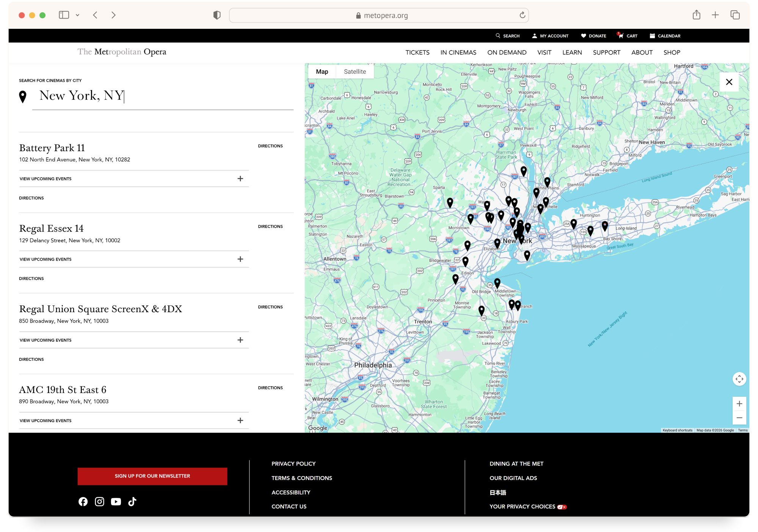Open the Visit menu
The width and height of the screenshot is (758, 532).
[544, 53]
